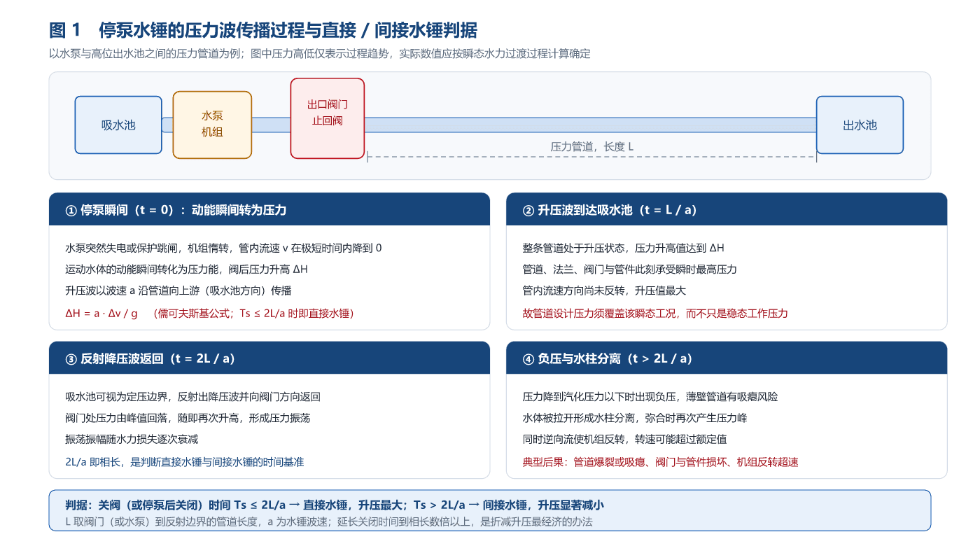Click the red line "典型后果：管道爆裂或吸瘪"

661,462
